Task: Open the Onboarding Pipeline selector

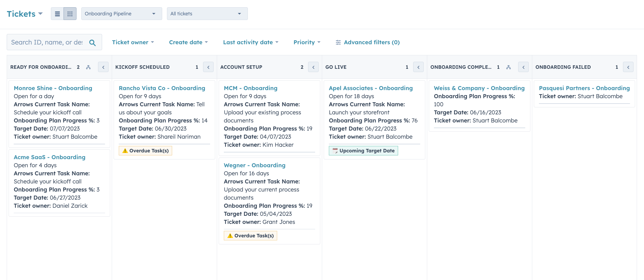Action: pyautogui.click(x=121, y=13)
